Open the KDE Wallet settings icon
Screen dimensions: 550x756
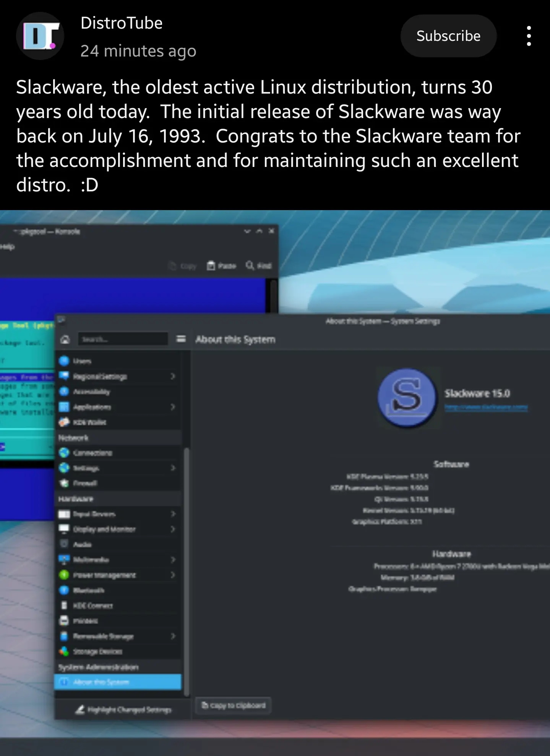pyautogui.click(x=64, y=422)
